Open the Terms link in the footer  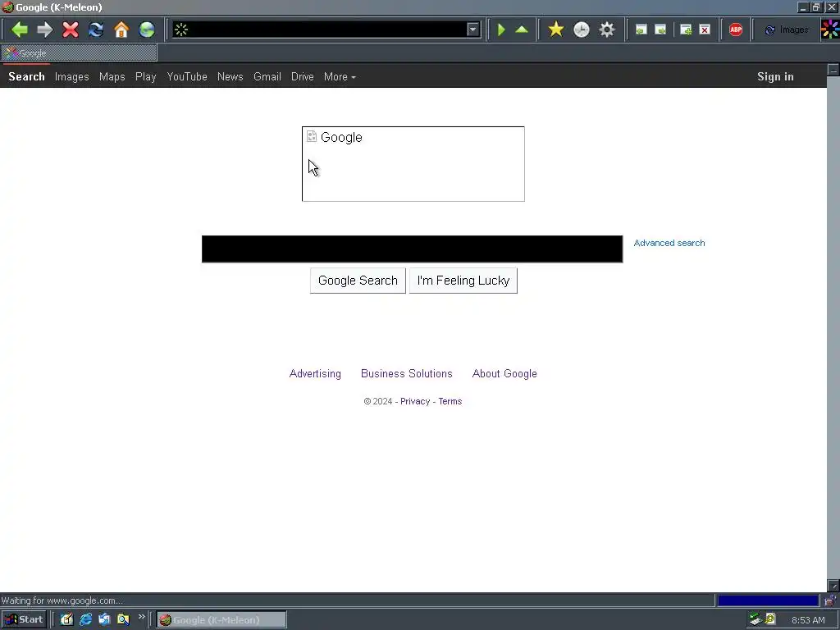(x=450, y=401)
